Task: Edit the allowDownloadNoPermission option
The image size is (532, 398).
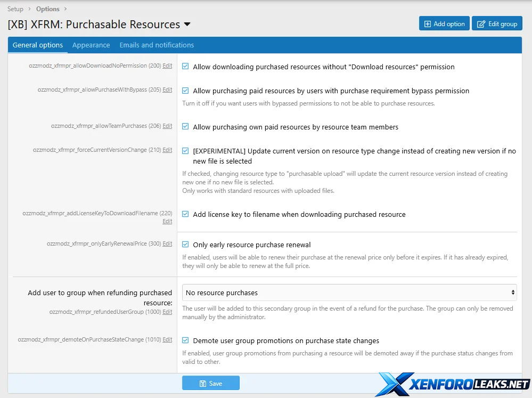Action: 167,66
